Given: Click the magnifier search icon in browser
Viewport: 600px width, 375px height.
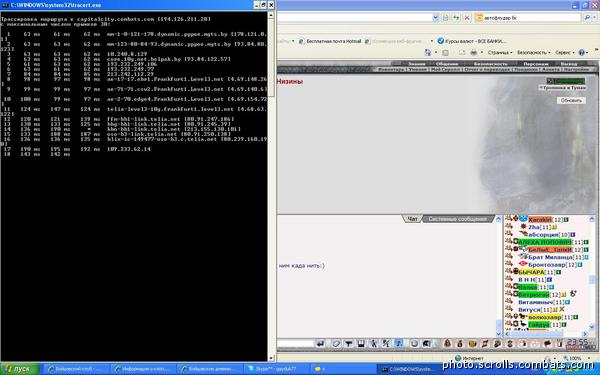Looking at the screenshot, I should [587, 18].
